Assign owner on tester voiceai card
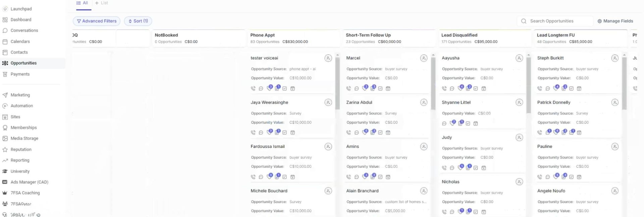This screenshot has height=217, width=644. point(328,58)
